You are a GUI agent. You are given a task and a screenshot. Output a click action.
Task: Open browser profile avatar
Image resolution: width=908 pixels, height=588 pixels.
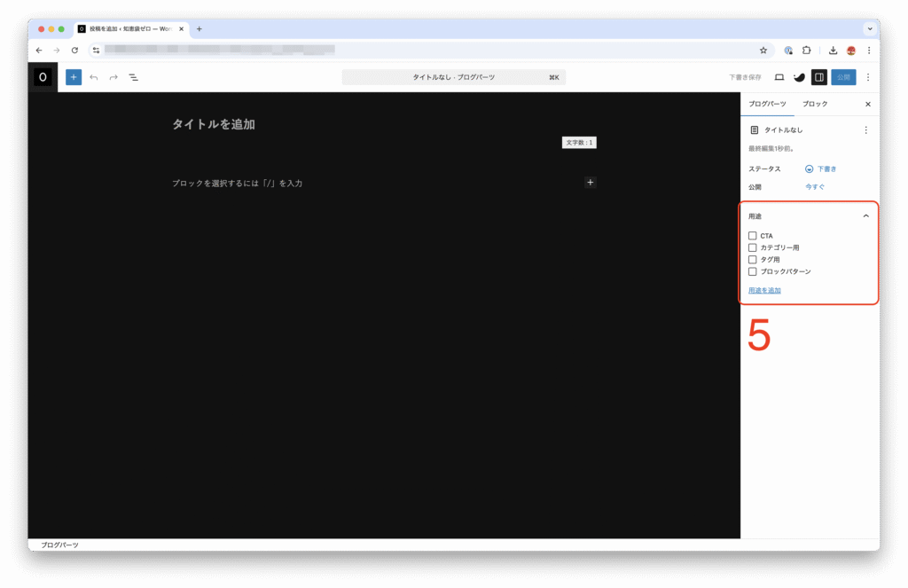coord(850,51)
